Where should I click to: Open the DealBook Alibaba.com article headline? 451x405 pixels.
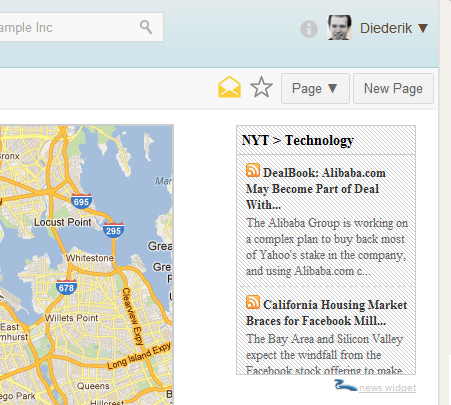coord(316,189)
